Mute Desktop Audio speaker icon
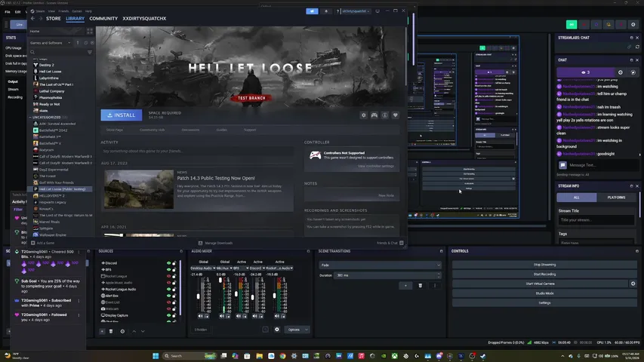 pos(200,316)
